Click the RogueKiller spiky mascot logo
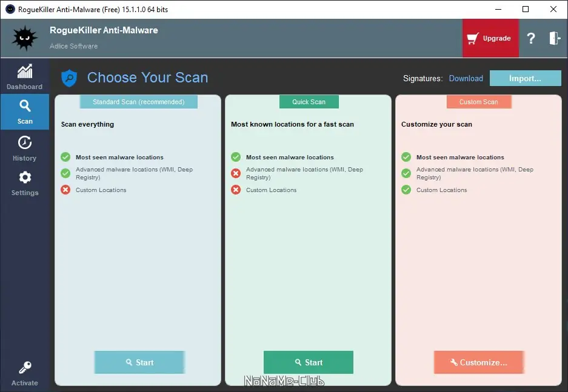 tap(24, 38)
